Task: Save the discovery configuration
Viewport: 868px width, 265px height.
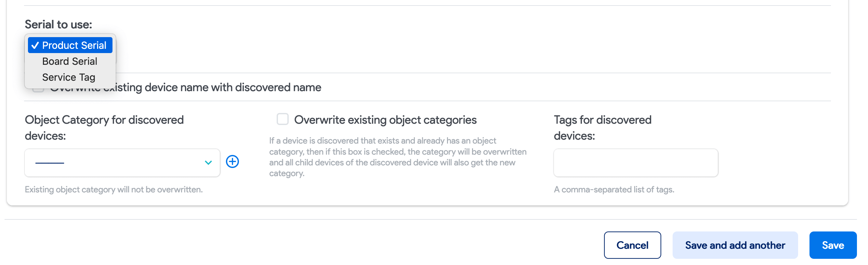Action: pyautogui.click(x=833, y=245)
